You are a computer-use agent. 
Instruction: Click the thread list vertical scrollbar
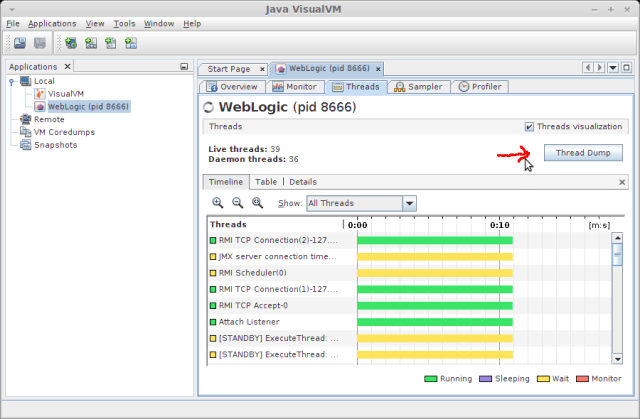click(x=617, y=300)
